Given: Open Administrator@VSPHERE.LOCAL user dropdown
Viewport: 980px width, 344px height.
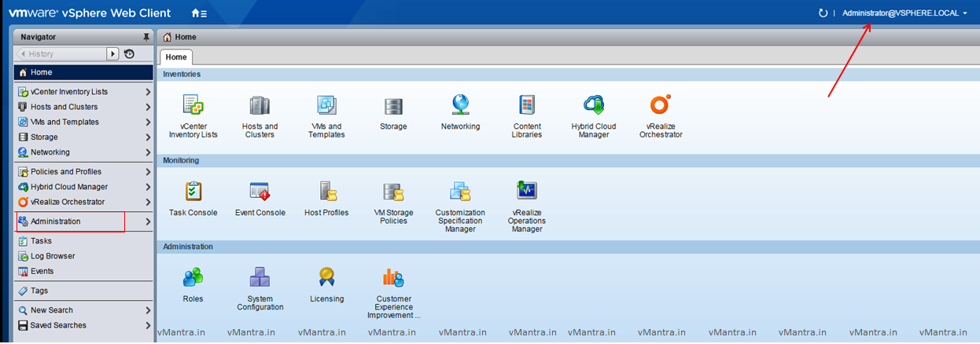Looking at the screenshot, I should click(904, 13).
